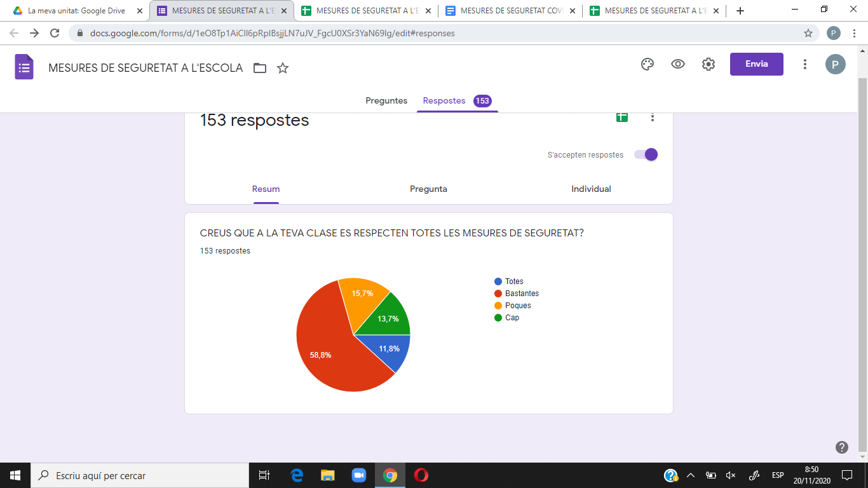
Task: Open File Explorer from taskbar
Action: (x=328, y=475)
